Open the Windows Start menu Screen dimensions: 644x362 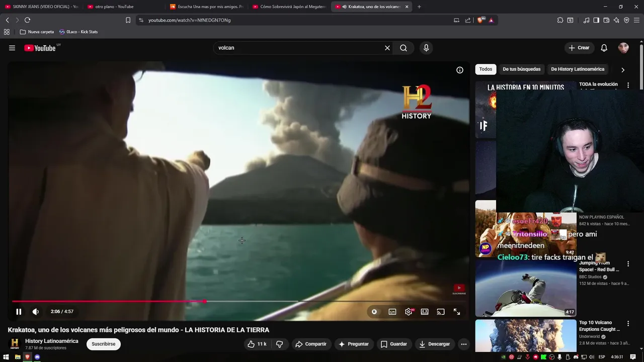click(7, 357)
